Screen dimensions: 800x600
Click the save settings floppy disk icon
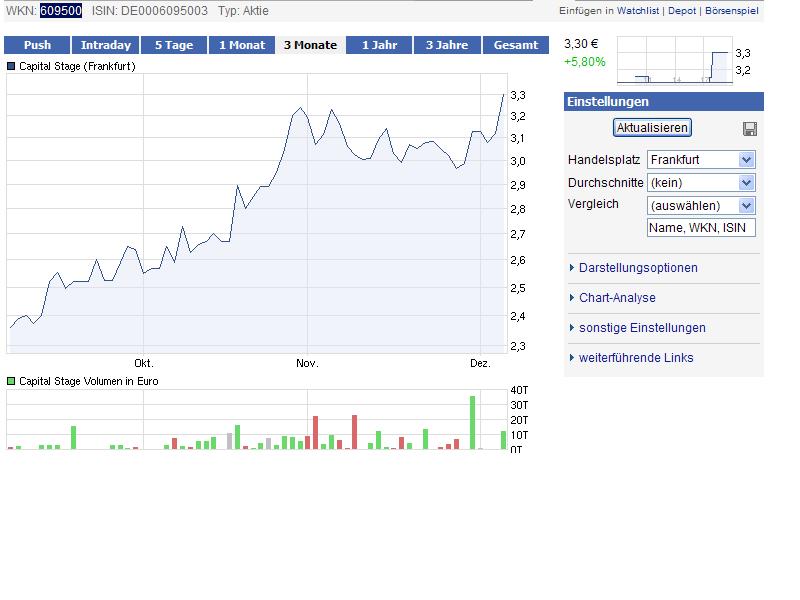750,129
